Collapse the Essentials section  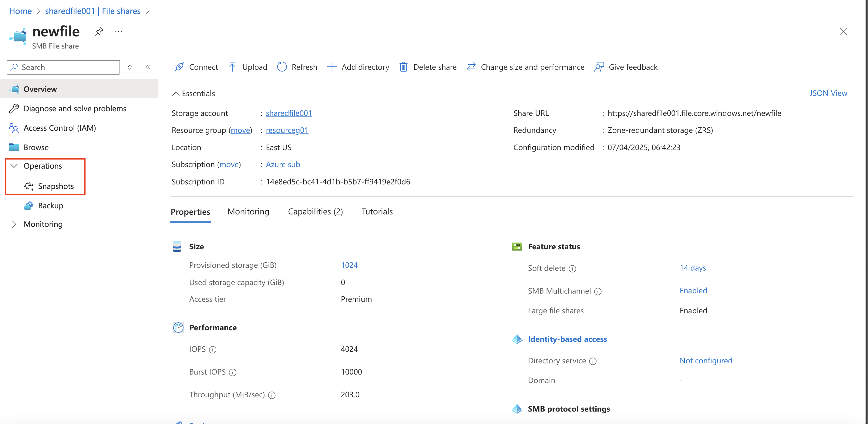176,94
